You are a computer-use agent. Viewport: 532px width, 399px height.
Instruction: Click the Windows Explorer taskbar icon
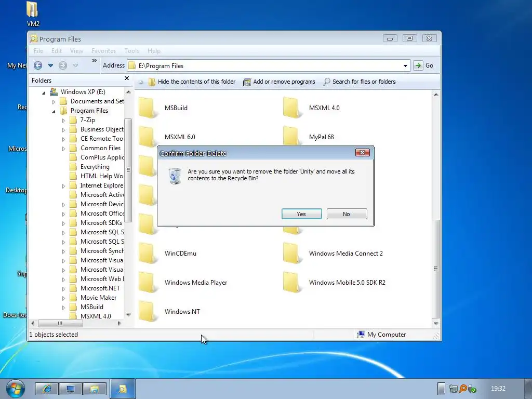click(x=95, y=389)
